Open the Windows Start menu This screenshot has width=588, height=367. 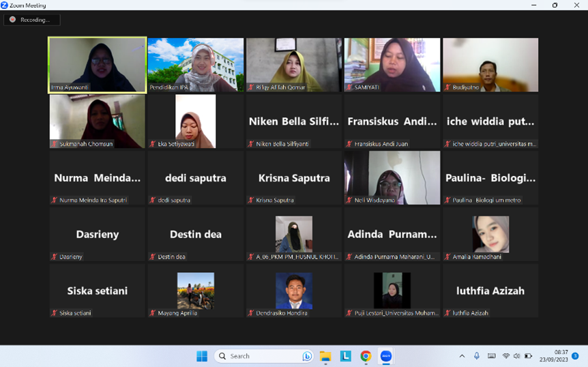(x=202, y=356)
